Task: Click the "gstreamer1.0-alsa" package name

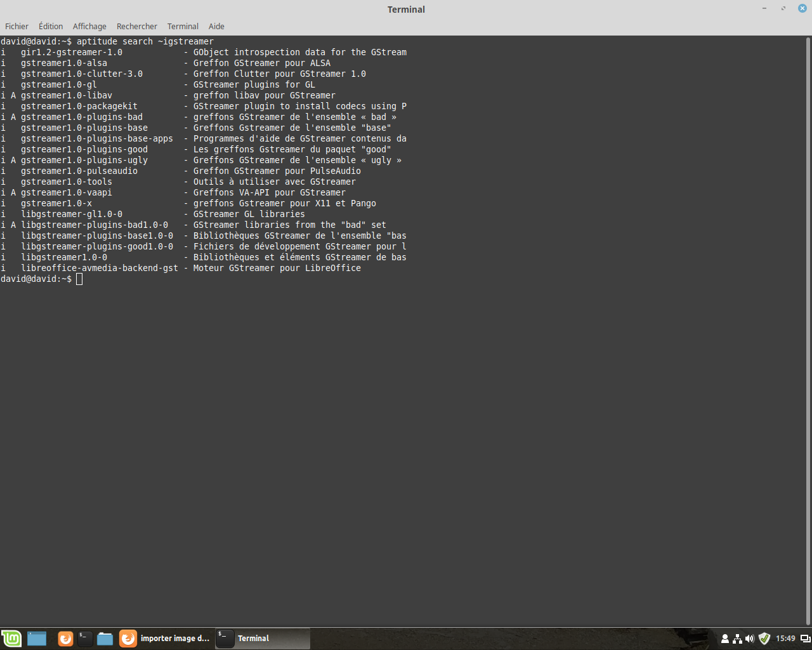Action: tap(64, 63)
